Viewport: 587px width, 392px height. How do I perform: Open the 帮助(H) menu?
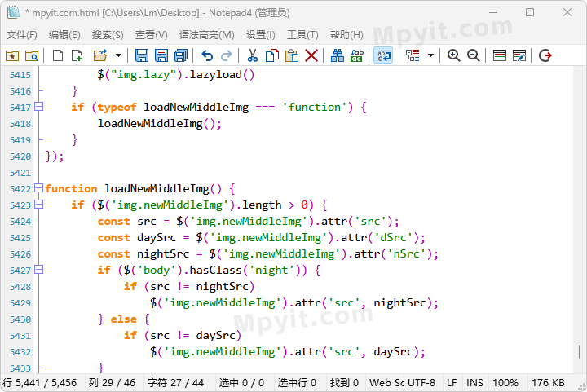tap(346, 35)
